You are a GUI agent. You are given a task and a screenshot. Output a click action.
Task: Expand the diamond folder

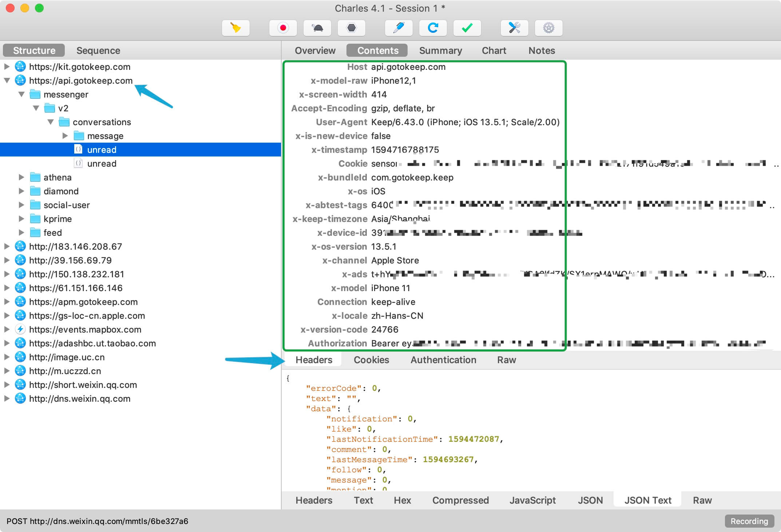pos(21,191)
